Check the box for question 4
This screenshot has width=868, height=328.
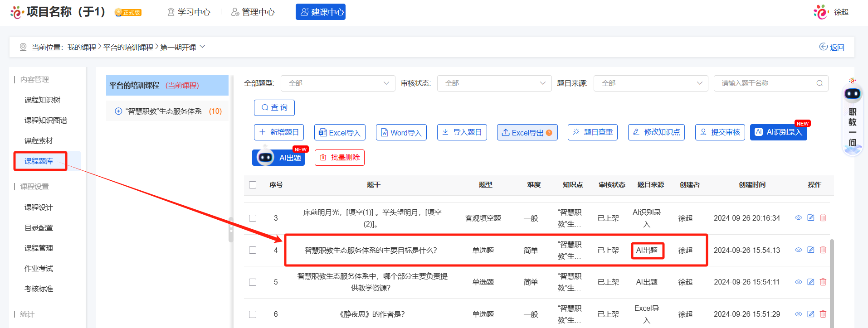coord(253,250)
